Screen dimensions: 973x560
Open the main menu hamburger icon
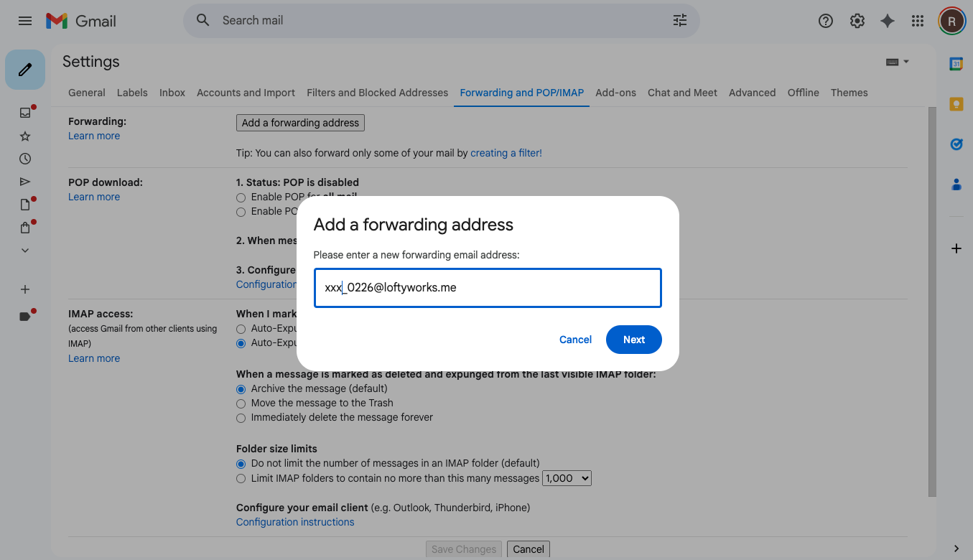25,21
